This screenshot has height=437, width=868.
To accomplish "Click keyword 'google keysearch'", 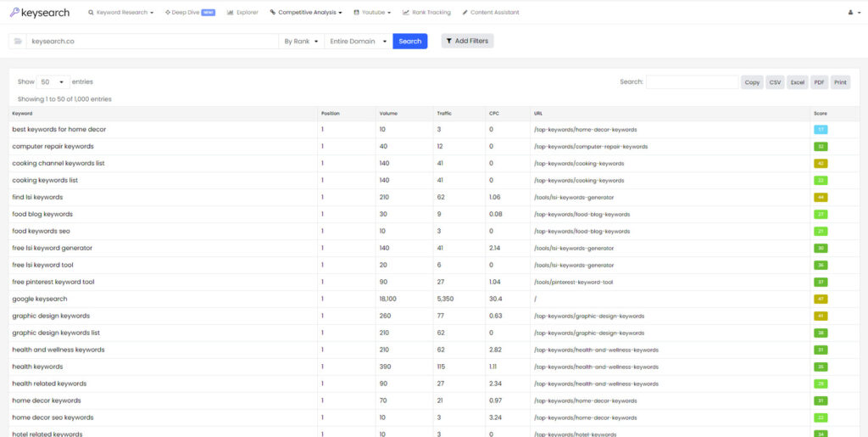I will tap(40, 299).
